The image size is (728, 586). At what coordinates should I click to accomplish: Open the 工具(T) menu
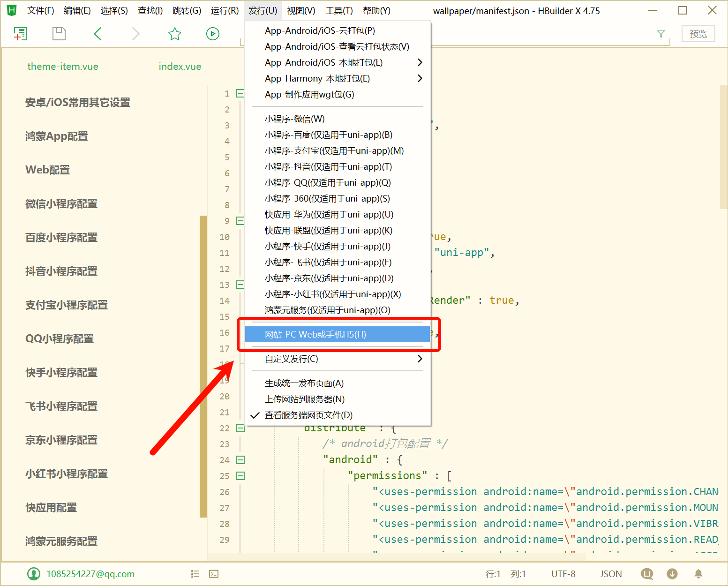339,10
